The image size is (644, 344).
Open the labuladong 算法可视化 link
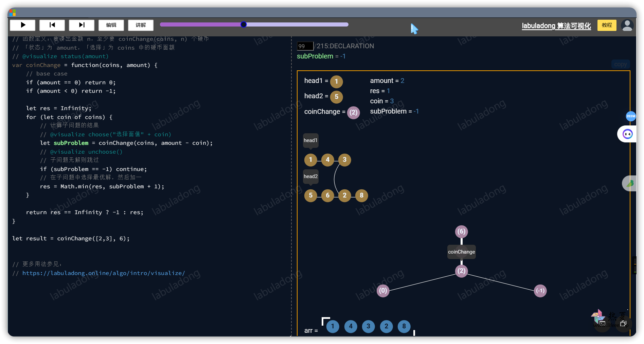coord(556,26)
